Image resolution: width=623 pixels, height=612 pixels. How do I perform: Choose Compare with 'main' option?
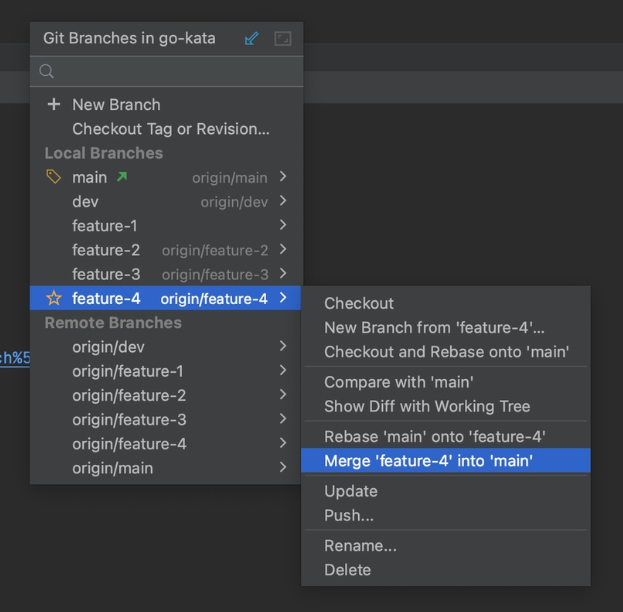[x=399, y=382]
